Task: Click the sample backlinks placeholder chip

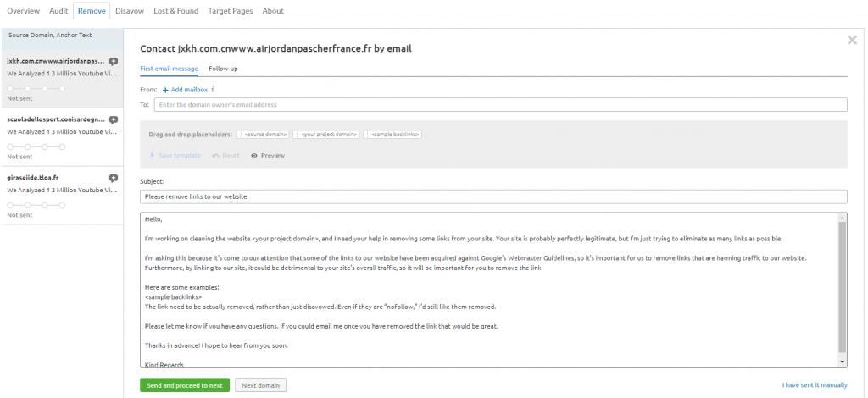Action: click(x=393, y=135)
